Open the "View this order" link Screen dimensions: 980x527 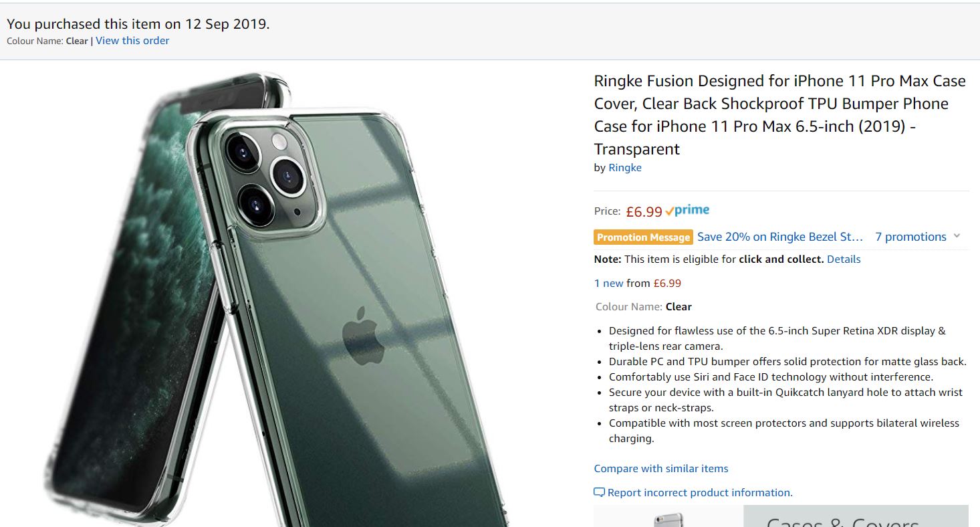pos(132,41)
